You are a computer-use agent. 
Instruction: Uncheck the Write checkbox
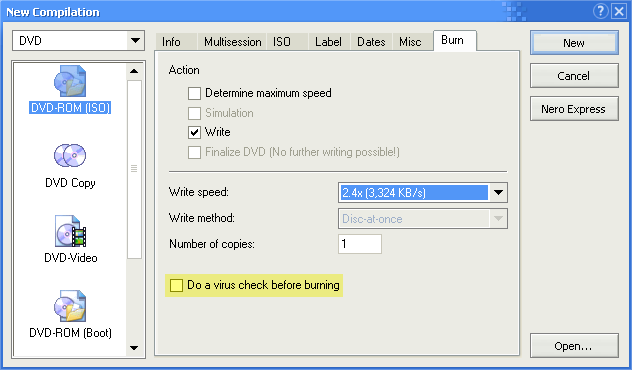[194, 132]
